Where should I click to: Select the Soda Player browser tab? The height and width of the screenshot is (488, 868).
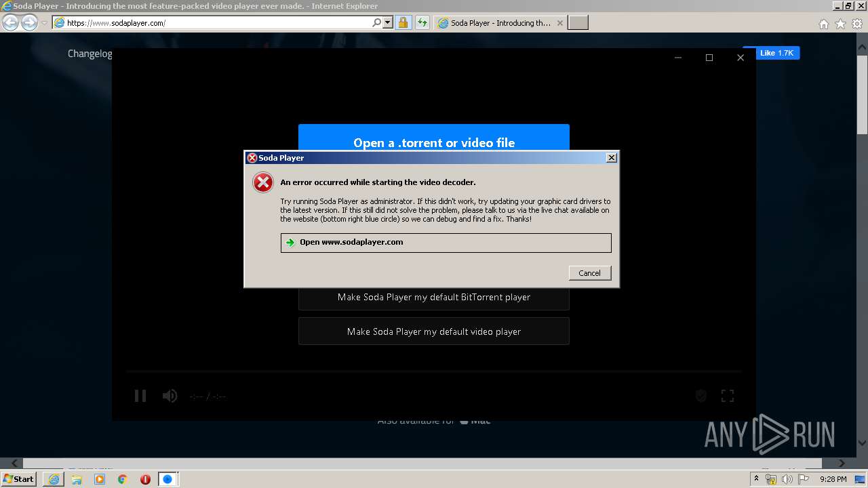(499, 22)
